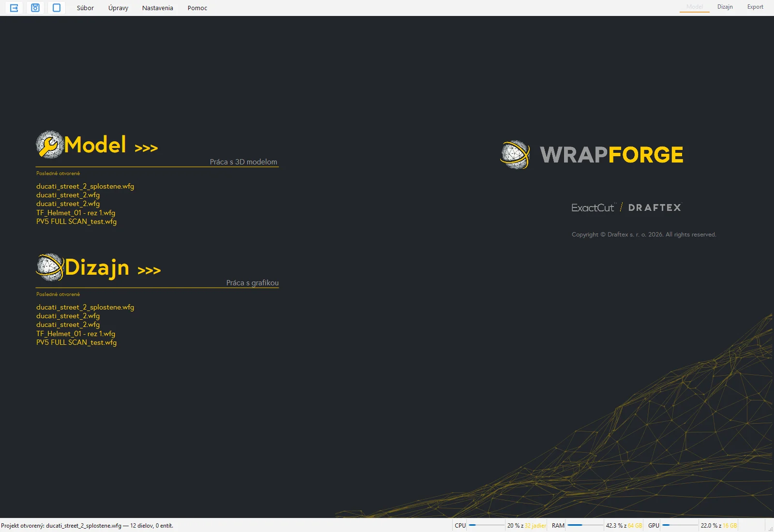Click 'Posledné otvorené' label under Model

pos(58,173)
